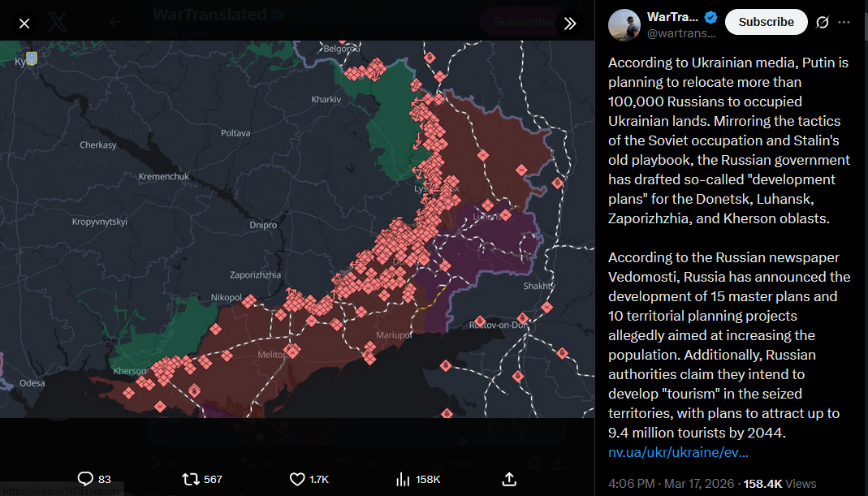Open the nv.ua article link
Viewport: 868px width, 496px height.
678,452
